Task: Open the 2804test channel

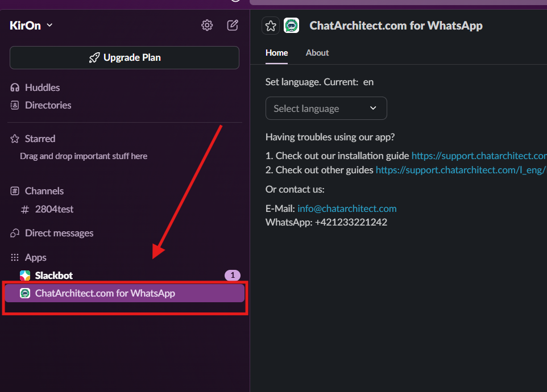Action: [54, 210]
